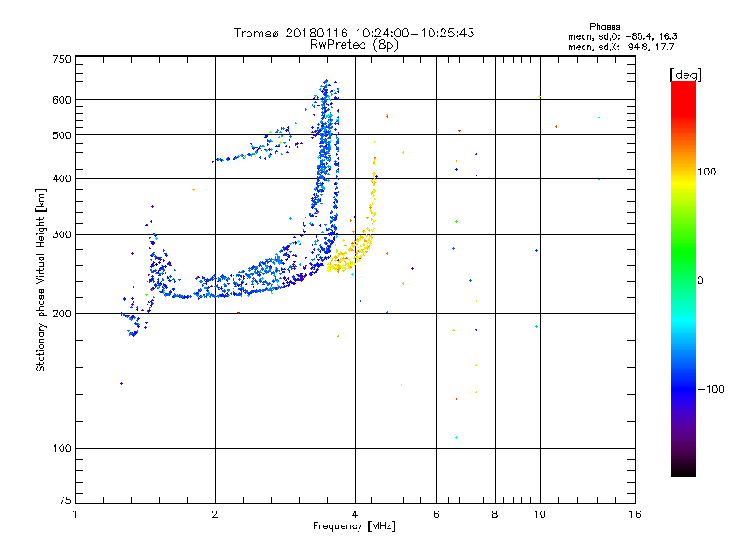Click the y-axis tick label '300'
Viewport: 747px width, 560px height.
(x=62, y=235)
